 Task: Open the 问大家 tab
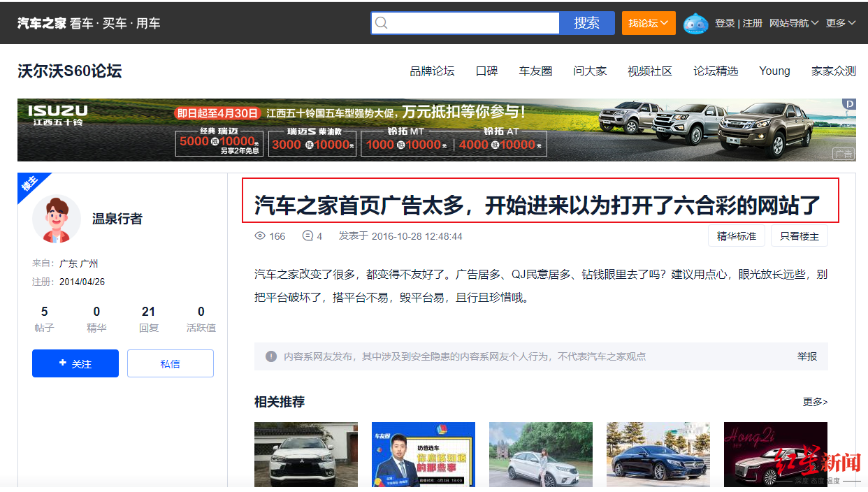click(x=590, y=71)
